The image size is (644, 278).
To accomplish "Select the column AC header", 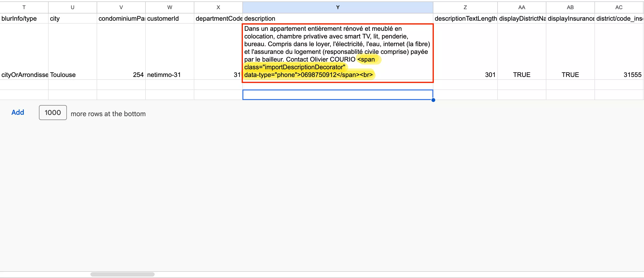I will (619, 7).
